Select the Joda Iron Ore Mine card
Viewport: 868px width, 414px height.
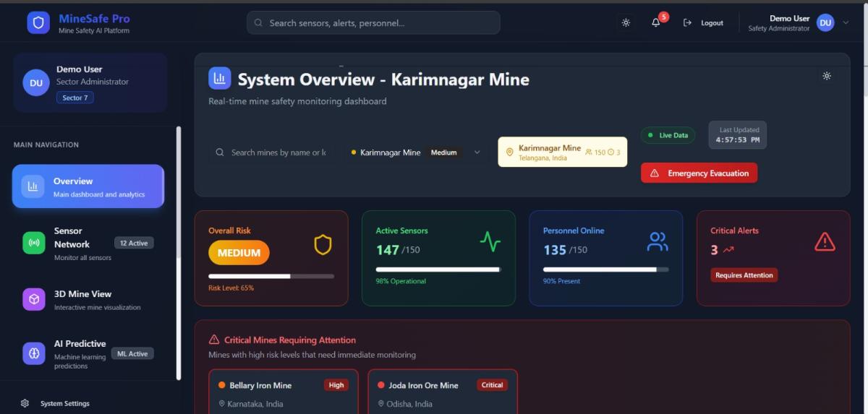[x=443, y=392]
